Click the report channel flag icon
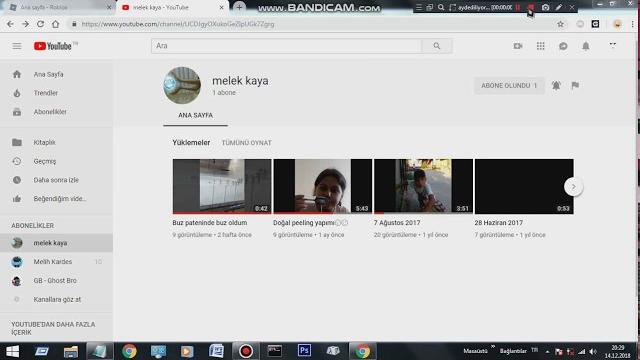The height and width of the screenshot is (360, 640). 575,85
